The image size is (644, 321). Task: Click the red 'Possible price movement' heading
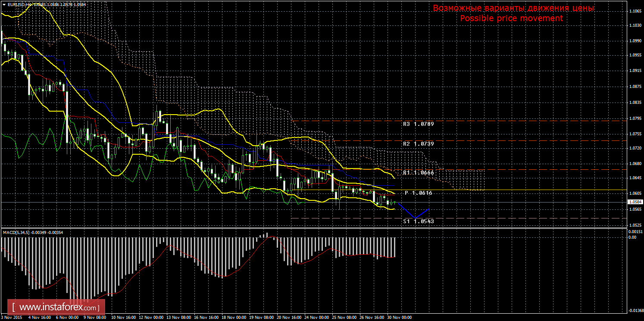pos(511,19)
